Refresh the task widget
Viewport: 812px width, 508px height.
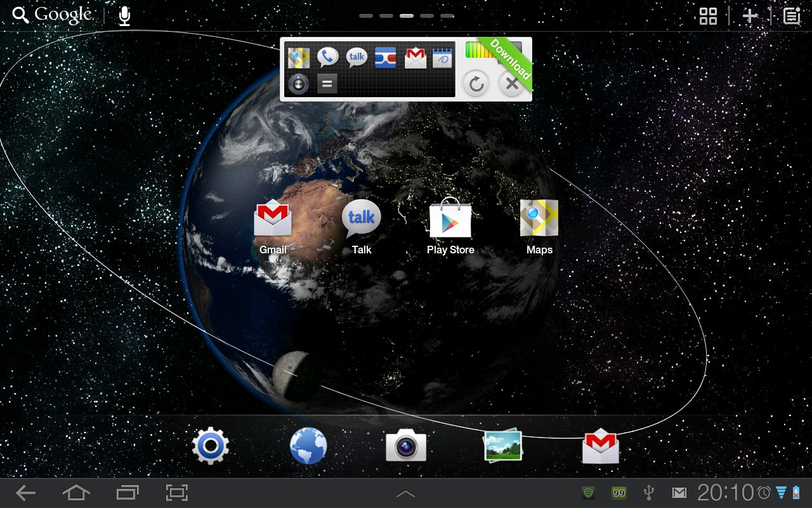(x=476, y=84)
